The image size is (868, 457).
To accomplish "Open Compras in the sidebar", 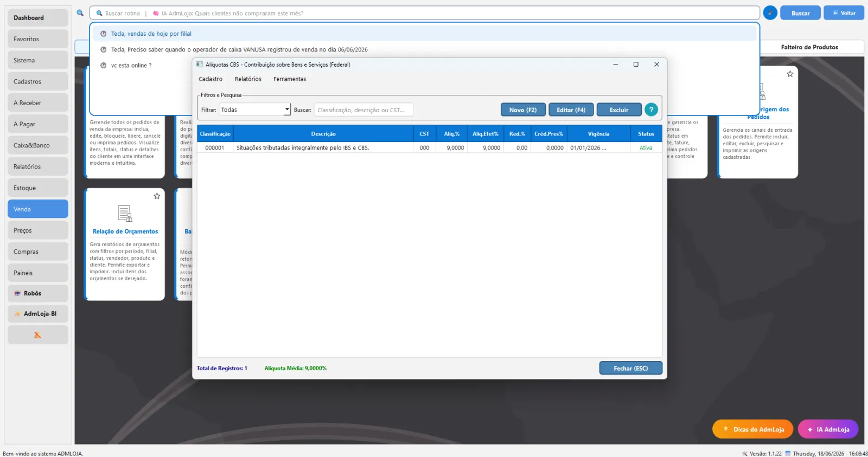I will [37, 252].
